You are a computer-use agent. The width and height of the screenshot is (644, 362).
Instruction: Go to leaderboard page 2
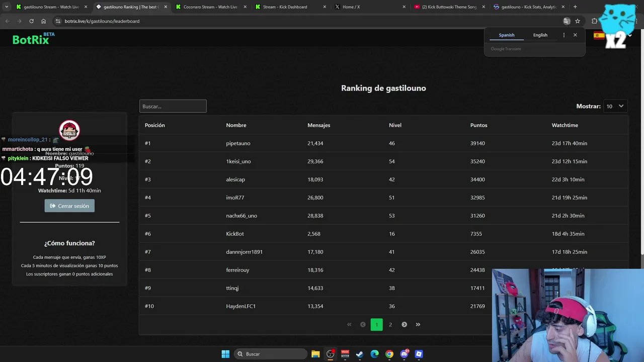coord(390,325)
